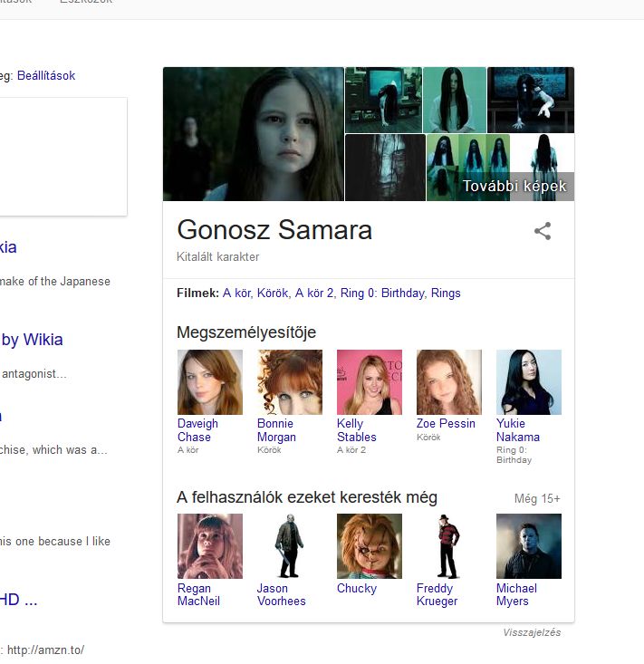Click the Regan MacNeil thumbnail
This screenshot has height=664, width=644.
(210, 546)
